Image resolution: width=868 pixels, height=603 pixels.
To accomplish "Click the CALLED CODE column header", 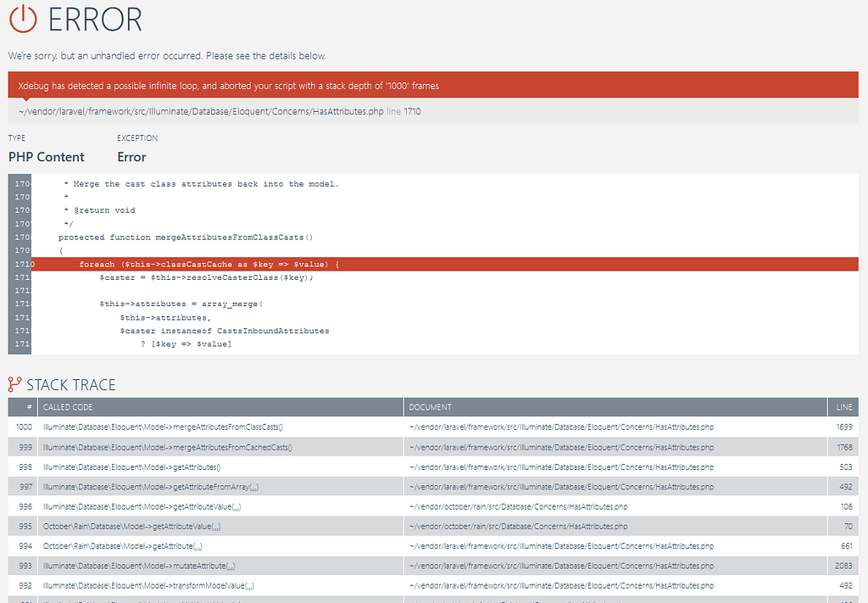I will point(70,406).
